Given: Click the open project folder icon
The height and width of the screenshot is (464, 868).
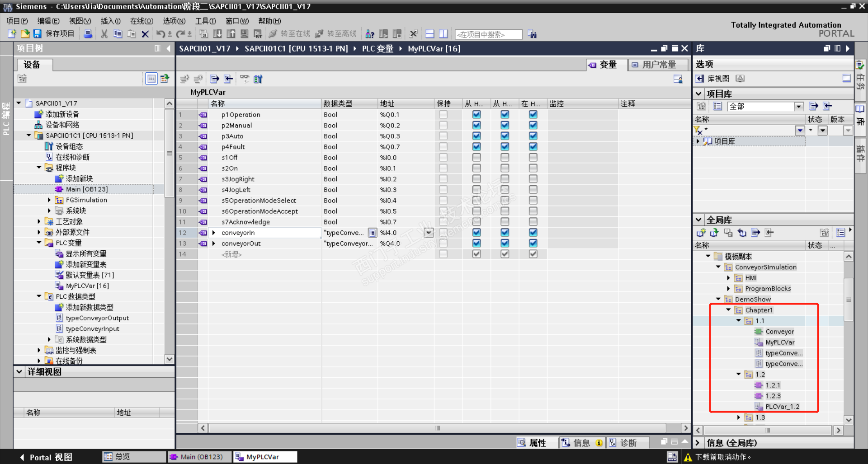Looking at the screenshot, I should [25, 34].
